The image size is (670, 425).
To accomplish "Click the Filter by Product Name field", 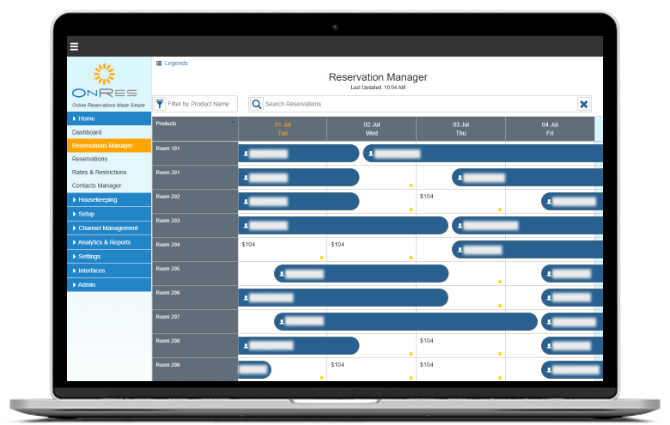I will [x=201, y=103].
